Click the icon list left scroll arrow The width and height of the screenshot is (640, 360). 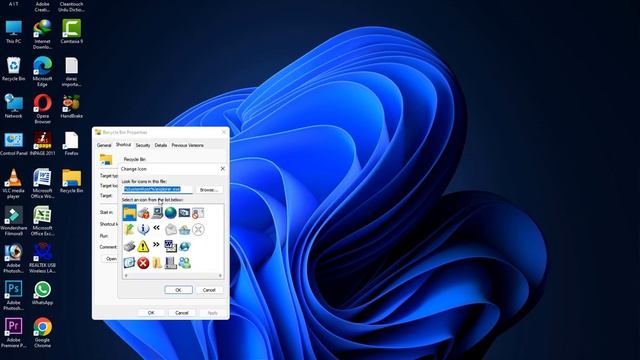[x=126, y=276]
